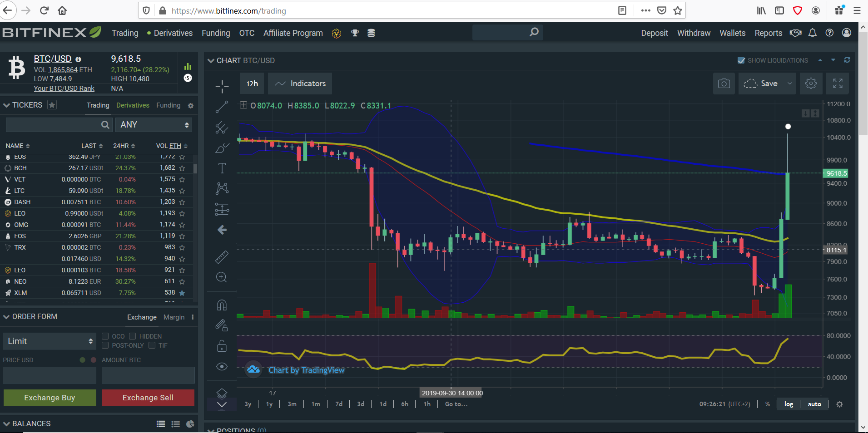Open the chart object tree layers icon
The width and height of the screenshot is (868, 433).
tap(222, 393)
